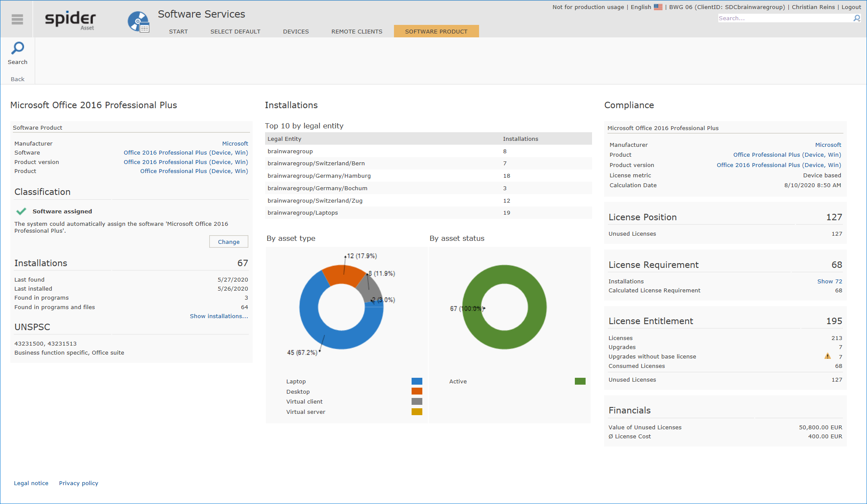This screenshot has width=867, height=504.
Task: Open the REMOTE CLIENTS tab
Action: 357,31
